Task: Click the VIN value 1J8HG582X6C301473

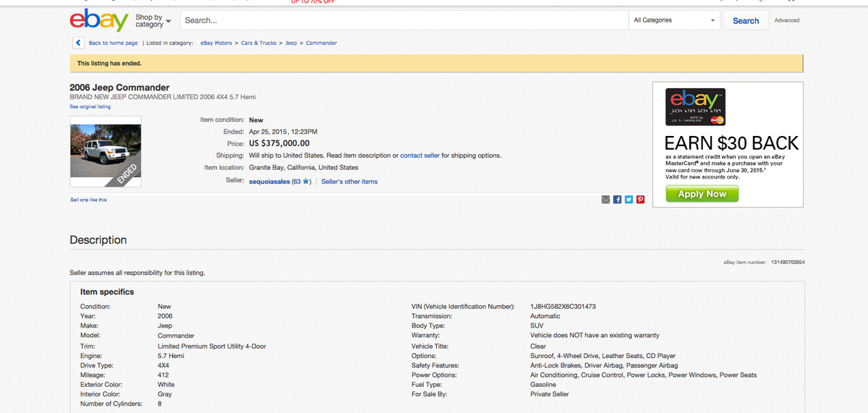Action: coord(563,307)
